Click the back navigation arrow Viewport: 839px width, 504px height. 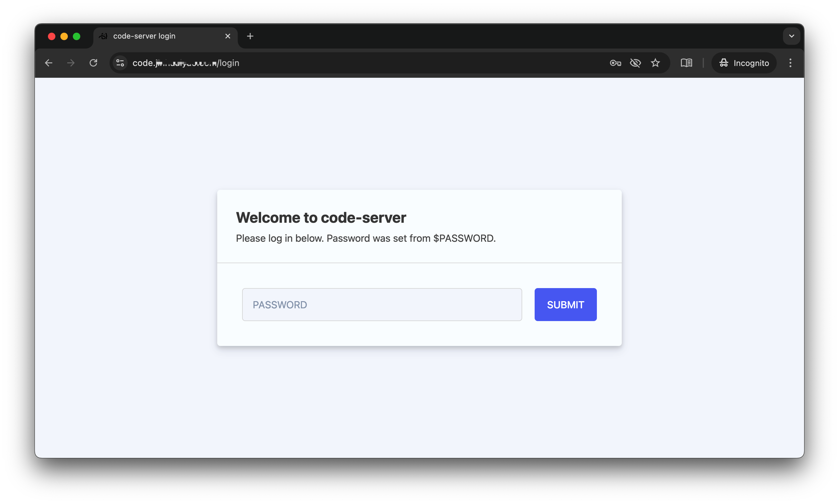pos(49,63)
